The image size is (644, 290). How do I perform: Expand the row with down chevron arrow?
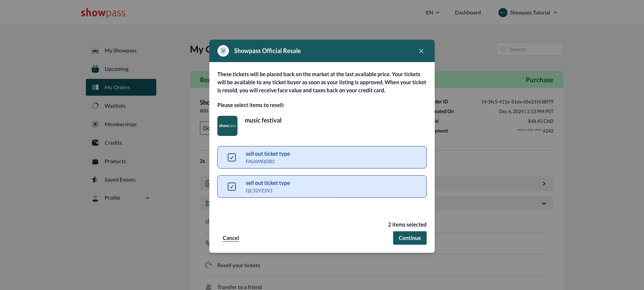544,203
